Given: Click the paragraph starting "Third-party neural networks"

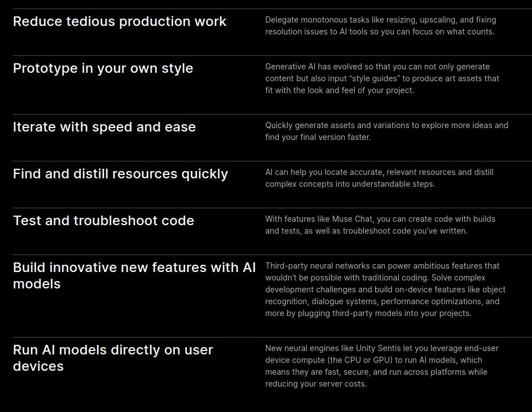Looking at the screenshot, I should click(x=385, y=290).
